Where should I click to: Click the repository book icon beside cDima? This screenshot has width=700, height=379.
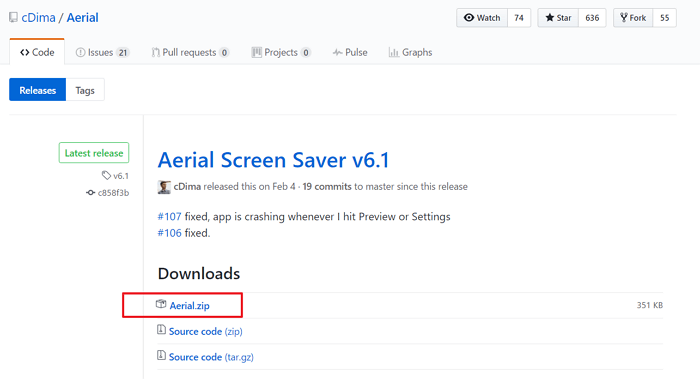(x=13, y=18)
